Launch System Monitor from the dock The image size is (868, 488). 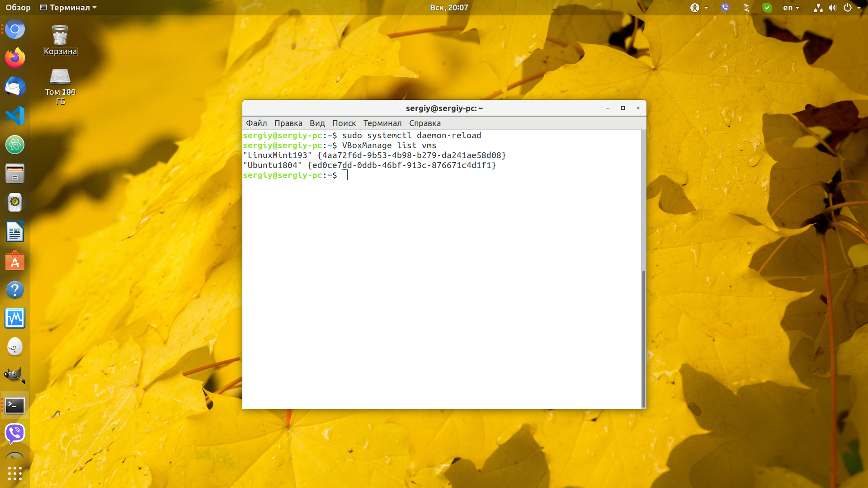(x=15, y=319)
